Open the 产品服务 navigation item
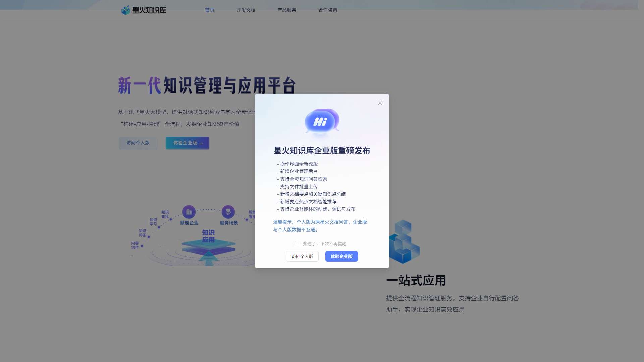 click(x=287, y=10)
